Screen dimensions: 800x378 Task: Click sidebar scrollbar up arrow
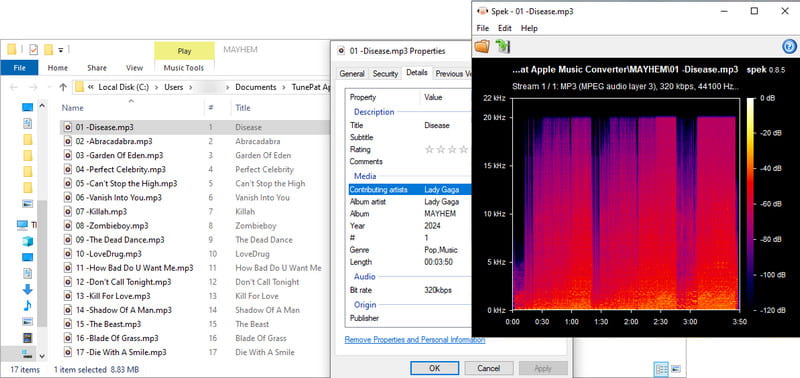click(42, 107)
